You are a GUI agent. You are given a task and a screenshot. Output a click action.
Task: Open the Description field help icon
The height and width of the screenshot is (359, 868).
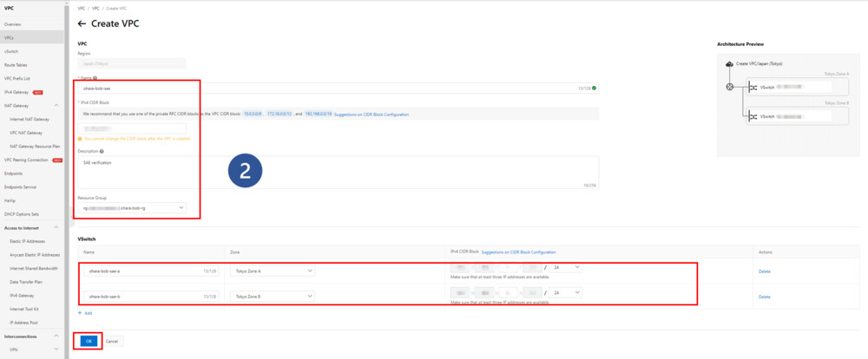[x=102, y=151]
